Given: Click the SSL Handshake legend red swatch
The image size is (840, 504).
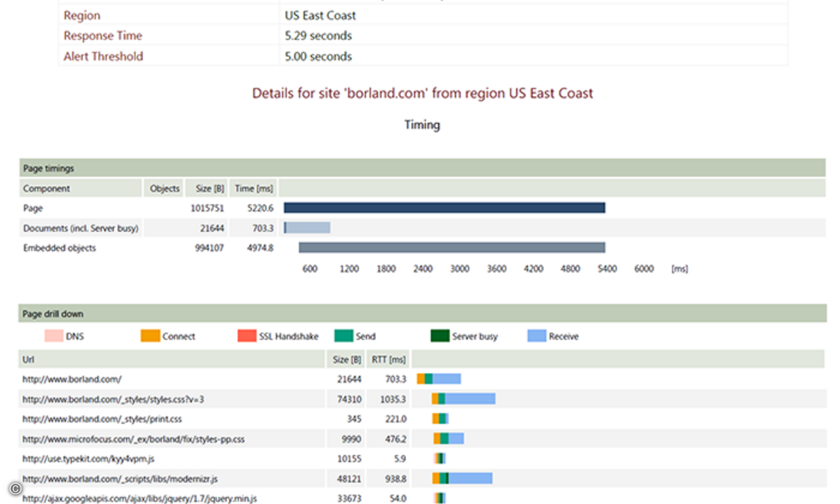Looking at the screenshot, I should click(246, 336).
